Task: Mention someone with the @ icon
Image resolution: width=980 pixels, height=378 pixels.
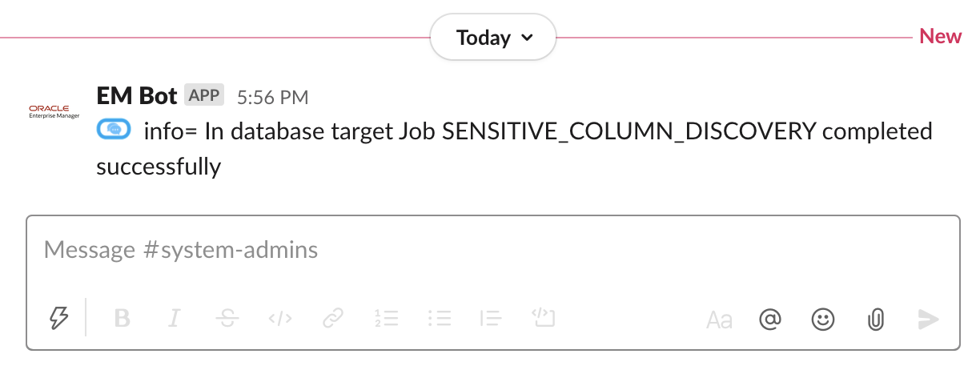Action: (769, 320)
